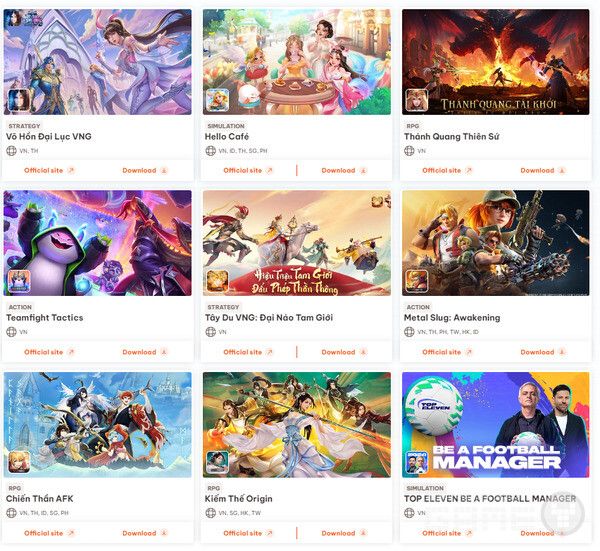Viewport: 600px width, 551px height.
Task: Click globe icon under Võ Hồn Đại Lục VNG
Action: coord(11,151)
